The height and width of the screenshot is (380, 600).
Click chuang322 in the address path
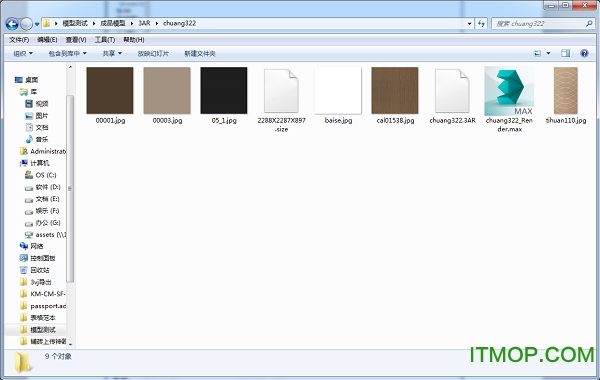coord(179,23)
